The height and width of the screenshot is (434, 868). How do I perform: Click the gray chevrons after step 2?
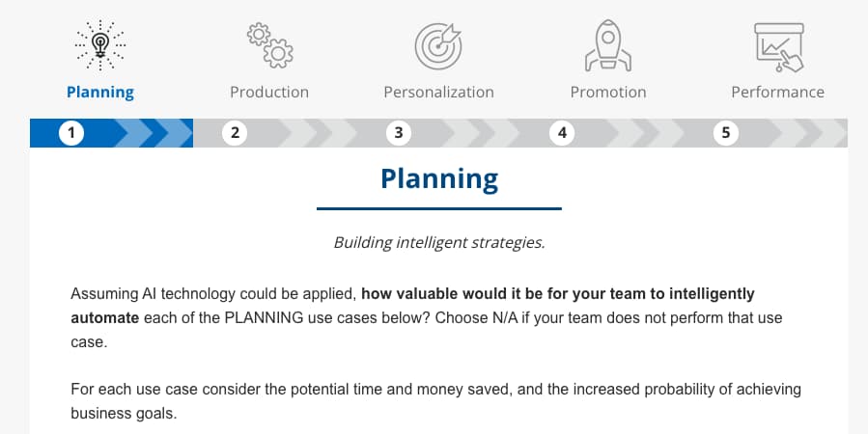pyautogui.click(x=316, y=133)
